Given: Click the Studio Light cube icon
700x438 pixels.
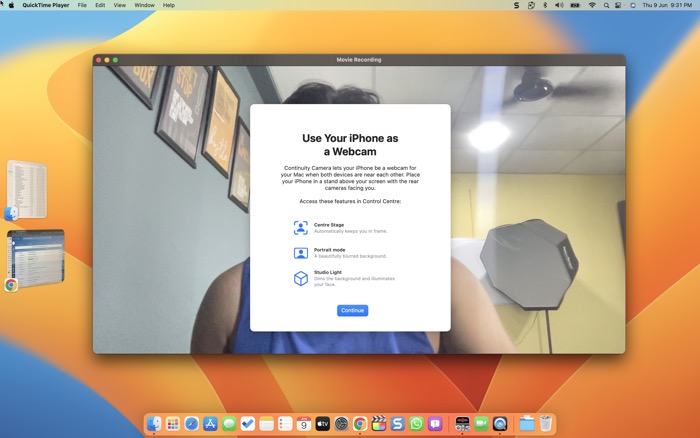Looking at the screenshot, I should 301,278.
